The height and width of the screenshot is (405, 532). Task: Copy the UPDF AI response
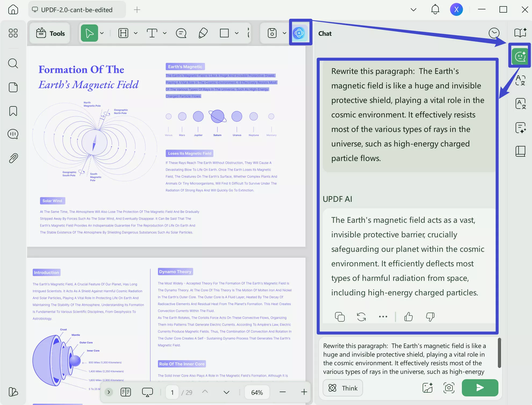tap(340, 316)
